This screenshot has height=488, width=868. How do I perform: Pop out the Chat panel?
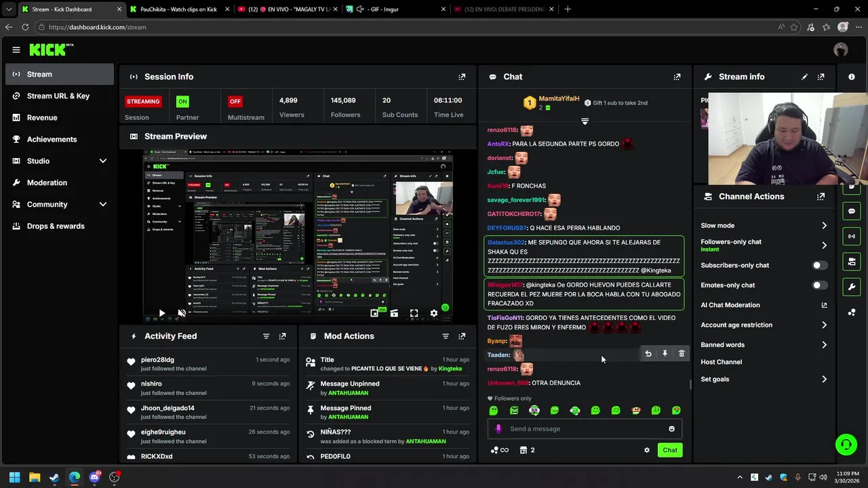coord(677,77)
